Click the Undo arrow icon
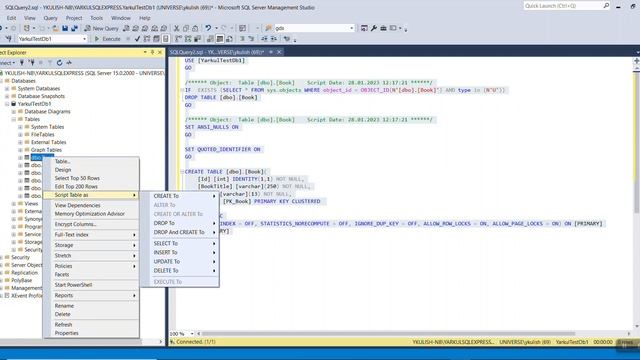Viewport: 640px width, 360px height. (208, 28)
